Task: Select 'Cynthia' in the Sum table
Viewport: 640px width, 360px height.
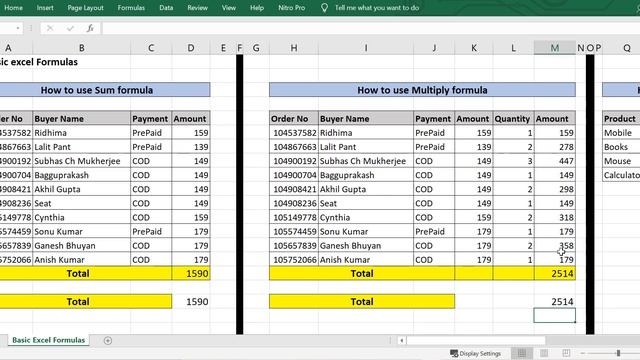Action: [82, 217]
